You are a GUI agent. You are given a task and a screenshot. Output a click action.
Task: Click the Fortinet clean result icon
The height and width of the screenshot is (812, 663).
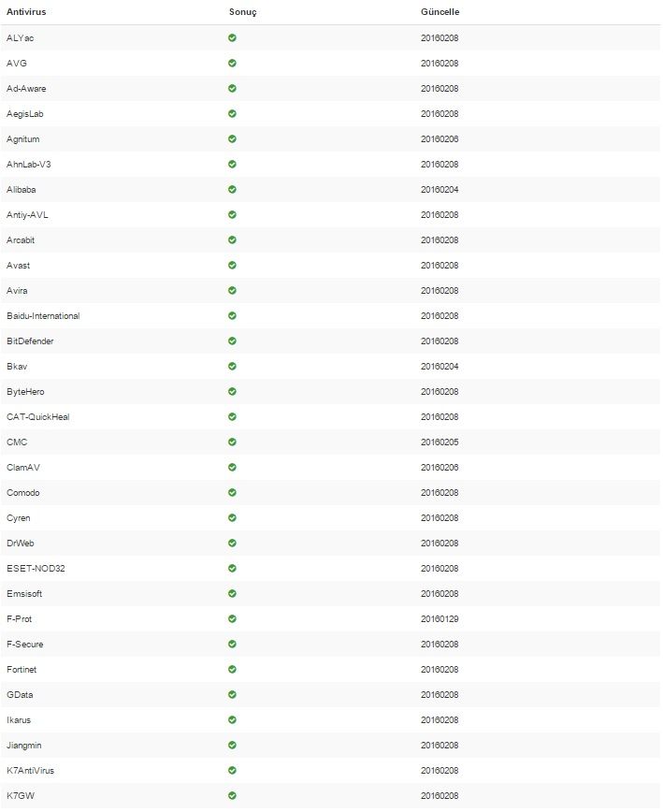pos(233,669)
